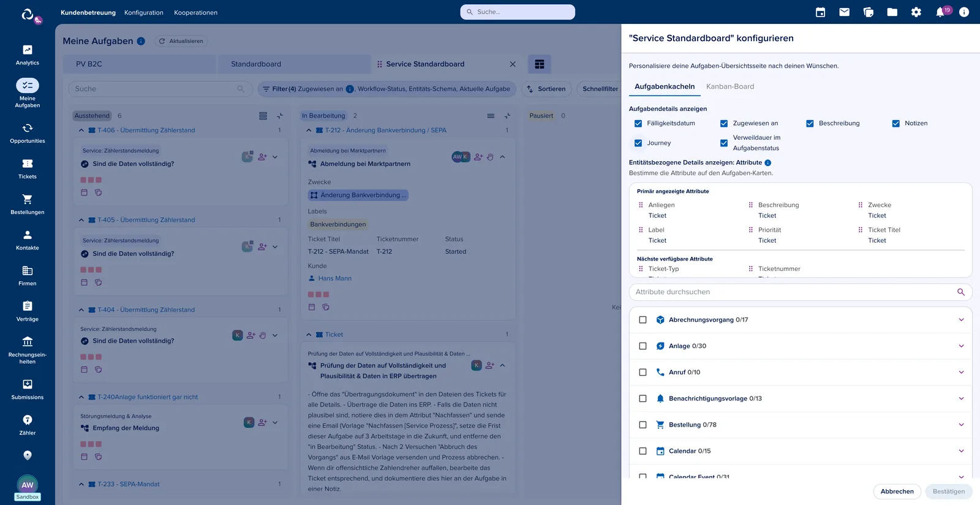Expand the Anruf 0/10 row
The height and width of the screenshot is (505, 980).
[961, 372]
